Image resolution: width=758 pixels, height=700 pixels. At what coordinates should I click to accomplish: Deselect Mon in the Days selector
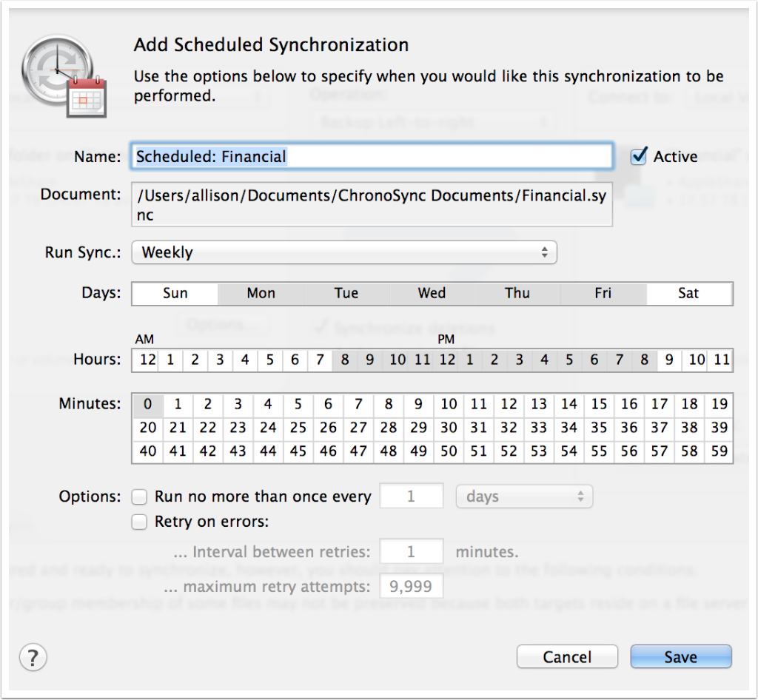261,293
